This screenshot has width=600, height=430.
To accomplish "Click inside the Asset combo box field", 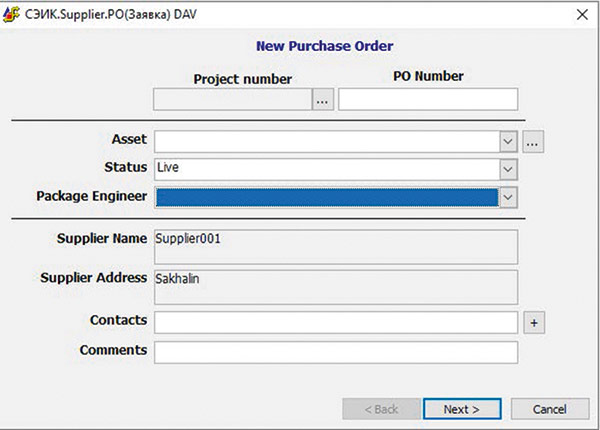I will [x=325, y=142].
